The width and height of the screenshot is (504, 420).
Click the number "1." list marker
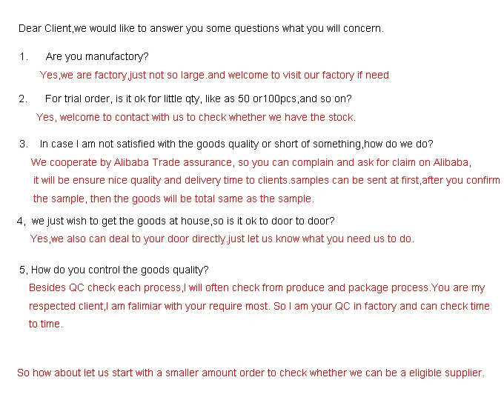point(24,57)
